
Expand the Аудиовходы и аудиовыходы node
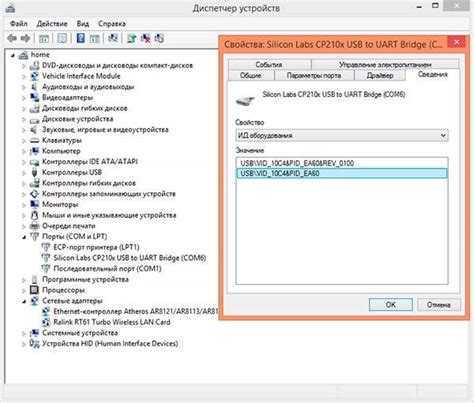(x=24, y=87)
